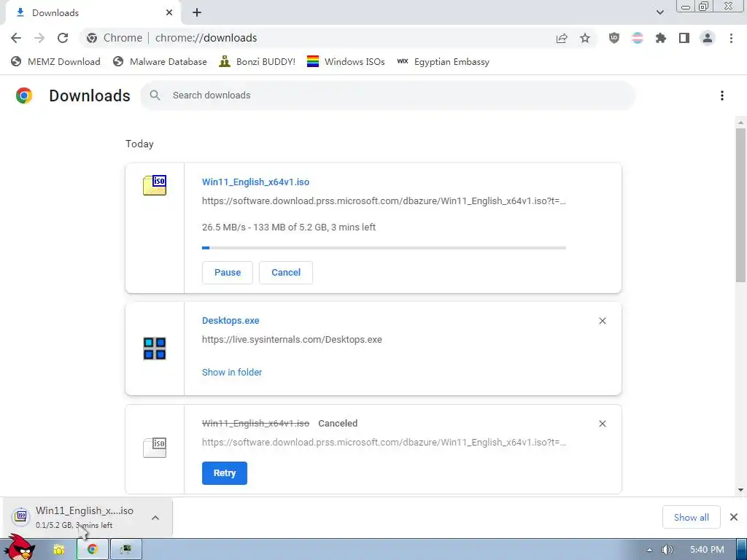Click the search magnifier in Search downloads
This screenshot has height=560, width=747.
point(155,96)
